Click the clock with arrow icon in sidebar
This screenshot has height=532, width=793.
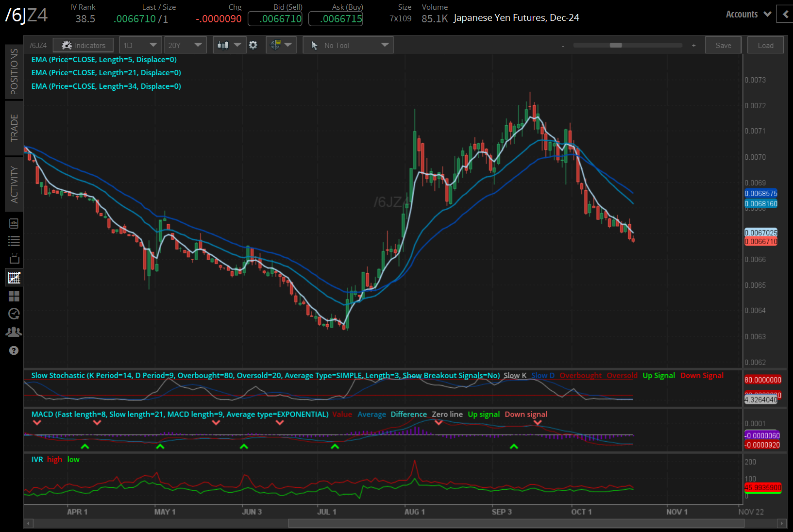[14, 314]
